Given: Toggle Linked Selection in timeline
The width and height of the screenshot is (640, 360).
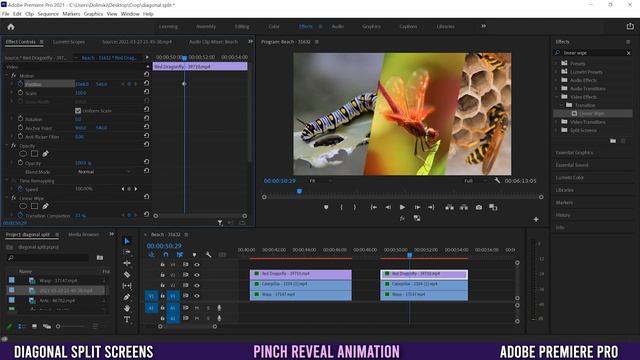Looking at the screenshot, I should [x=180, y=255].
